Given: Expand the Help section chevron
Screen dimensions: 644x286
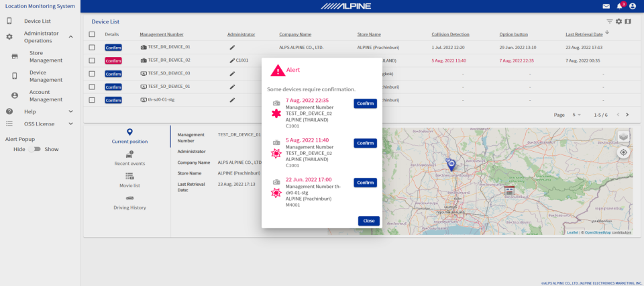Looking at the screenshot, I should (x=70, y=111).
